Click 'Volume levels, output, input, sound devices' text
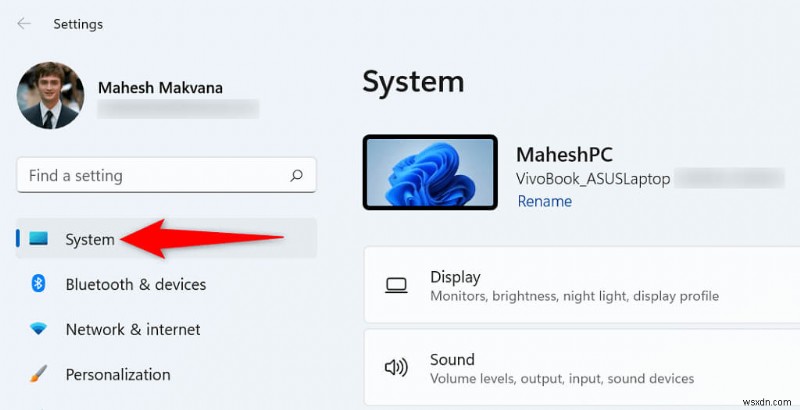This screenshot has width=800, height=410. [x=562, y=378]
